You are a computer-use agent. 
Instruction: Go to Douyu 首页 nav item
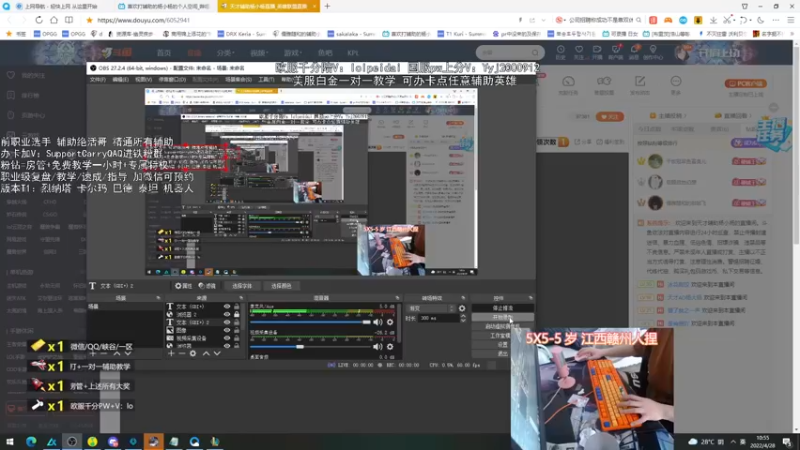(x=164, y=53)
